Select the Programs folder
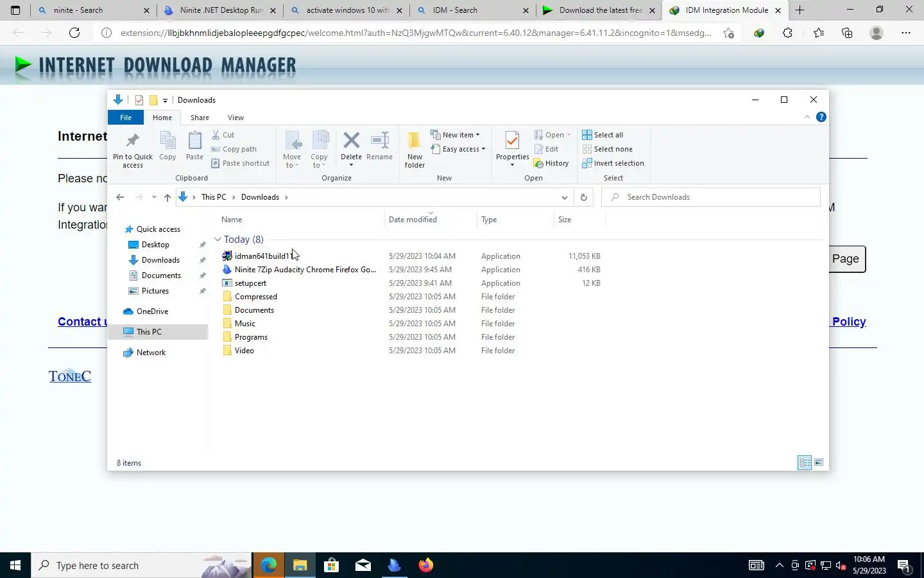The height and width of the screenshot is (578, 924). (244, 337)
